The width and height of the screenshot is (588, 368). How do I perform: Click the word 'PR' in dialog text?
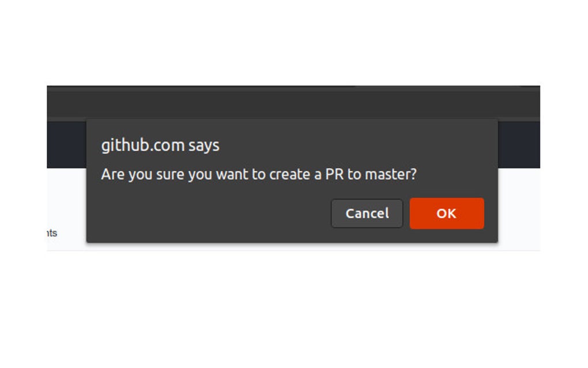[334, 174]
